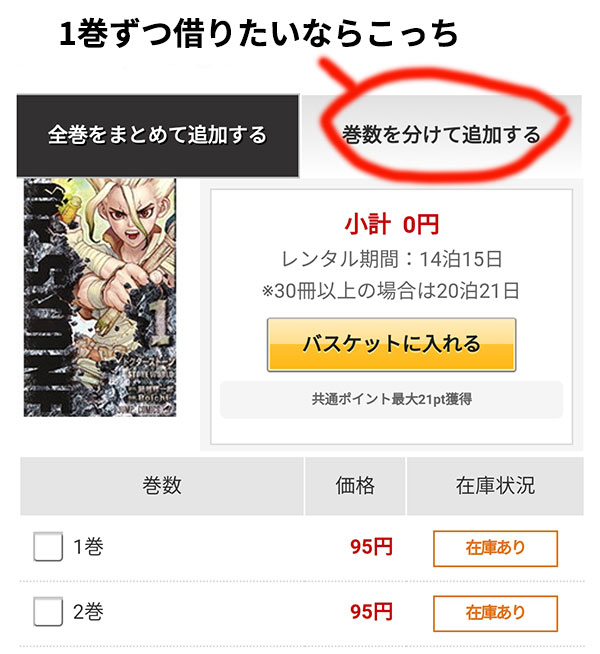The width and height of the screenshot is (600, 654).
Task: Open the 巻数を分けて追加する tab
Action: coord(441,136)
